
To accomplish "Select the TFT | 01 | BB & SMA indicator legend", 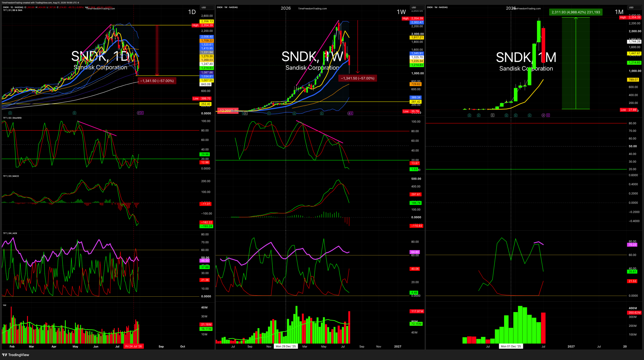I will click(x=13, y=10).
